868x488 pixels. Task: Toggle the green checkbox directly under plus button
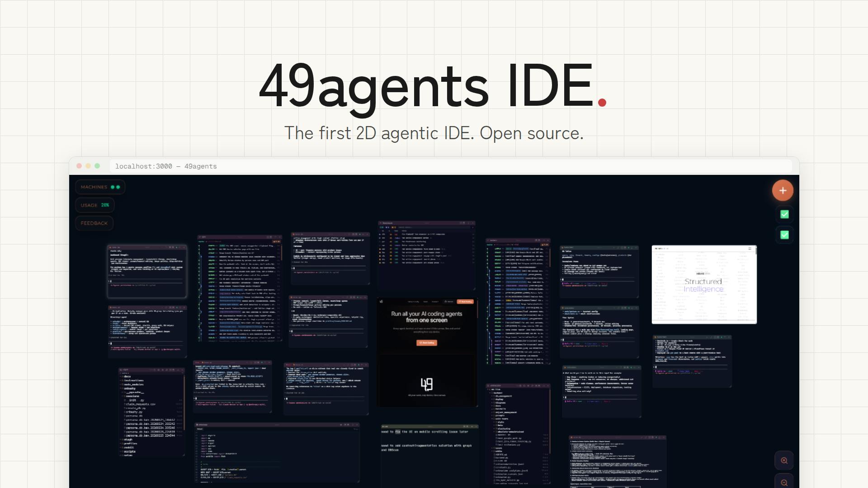click(x=784, y=214)
